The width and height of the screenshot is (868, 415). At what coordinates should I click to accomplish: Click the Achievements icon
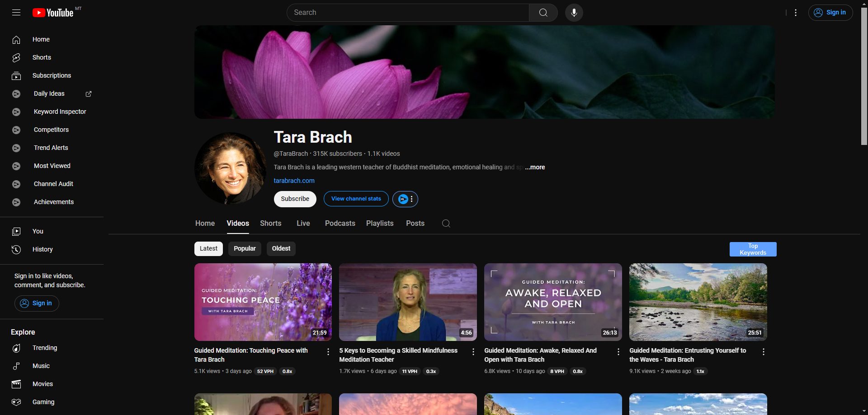tap(16, 202)
